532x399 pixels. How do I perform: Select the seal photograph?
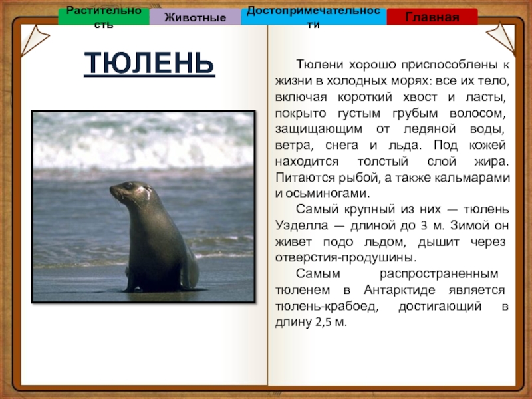[144, 207]
